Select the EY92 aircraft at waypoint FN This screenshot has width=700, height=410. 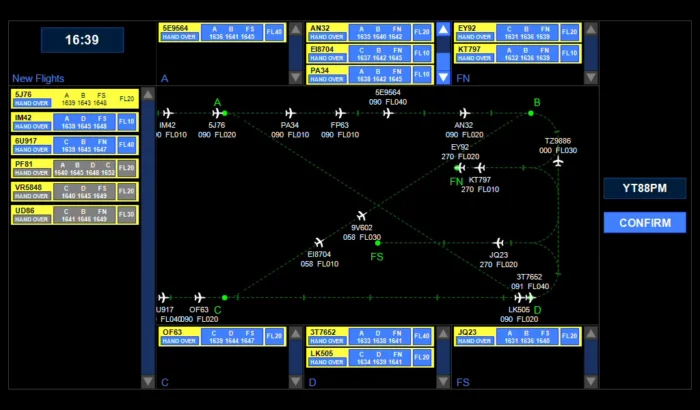(x=460, y=168)
